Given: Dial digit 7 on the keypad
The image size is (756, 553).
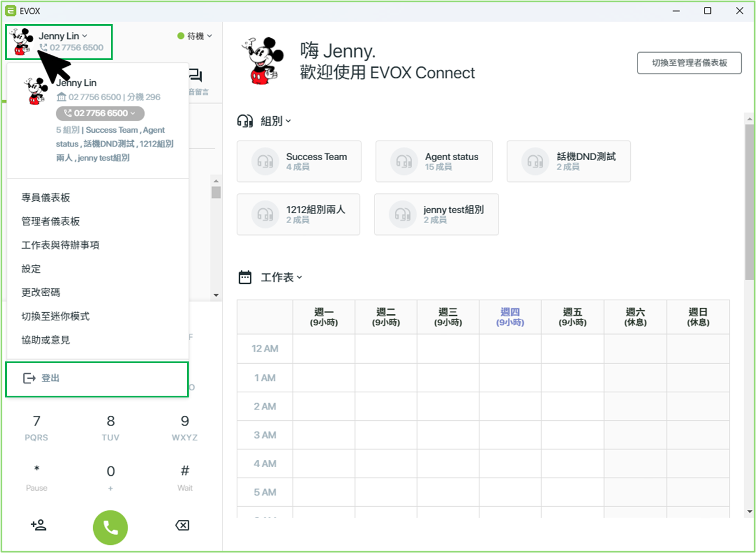Looking at the screenshot, I should (x=37, y=428).
